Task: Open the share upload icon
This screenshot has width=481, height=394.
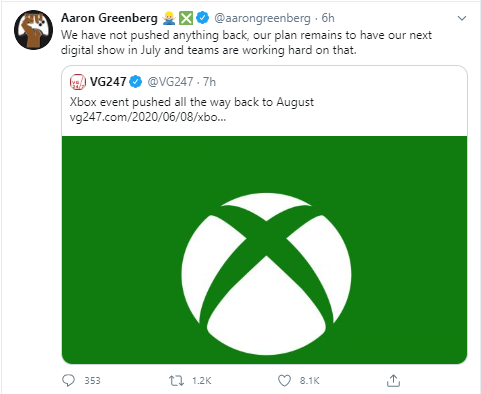Action: click(x=393, y=380)
